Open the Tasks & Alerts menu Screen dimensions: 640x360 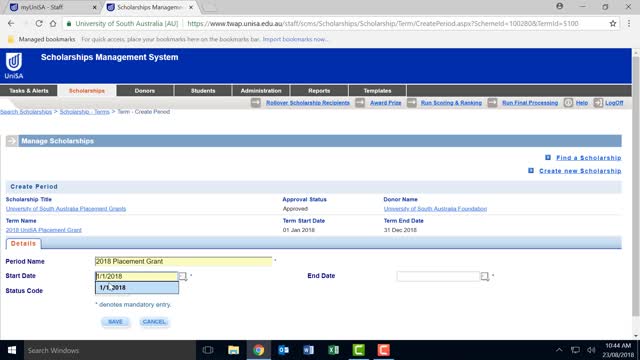(29, 91)
